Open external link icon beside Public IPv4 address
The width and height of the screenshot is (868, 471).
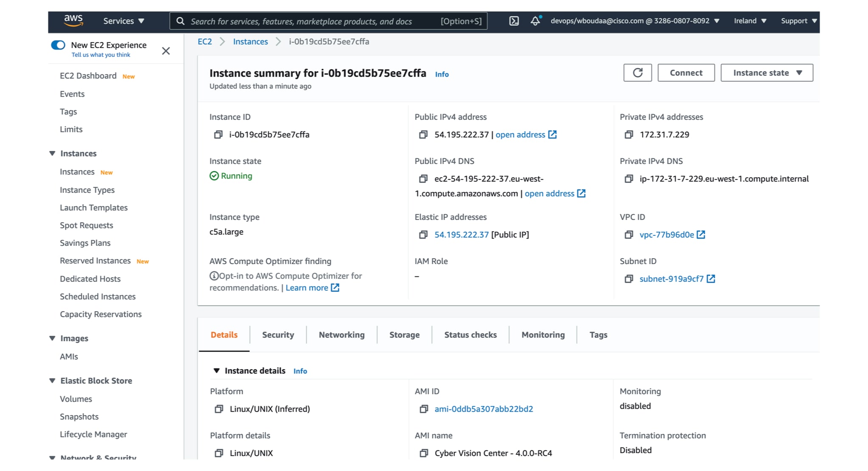(552, 134)
